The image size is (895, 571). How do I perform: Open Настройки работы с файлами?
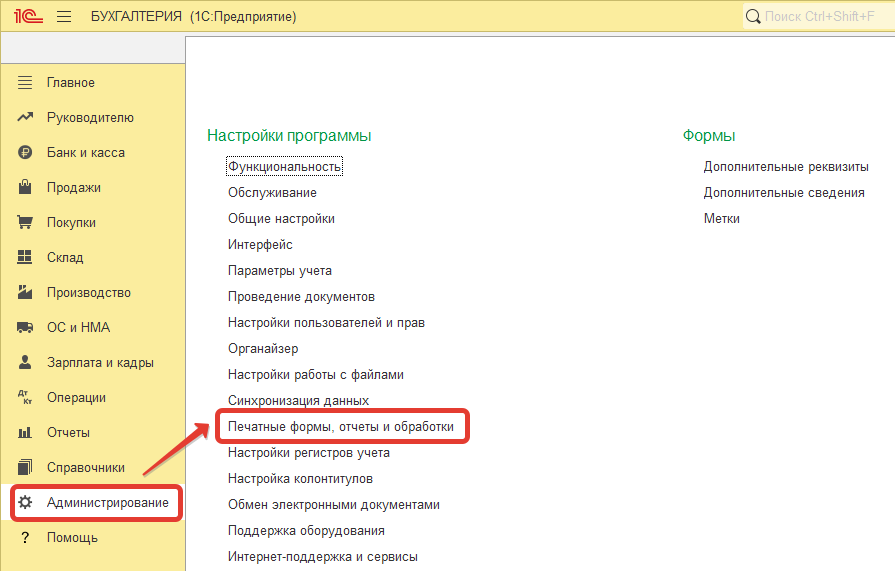click(x=316, y=374)
